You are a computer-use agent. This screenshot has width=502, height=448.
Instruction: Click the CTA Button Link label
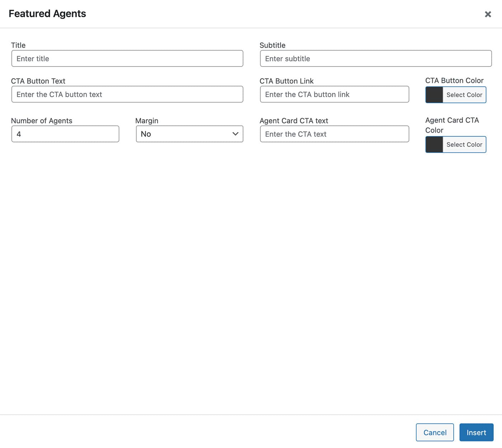pos(286,81)
